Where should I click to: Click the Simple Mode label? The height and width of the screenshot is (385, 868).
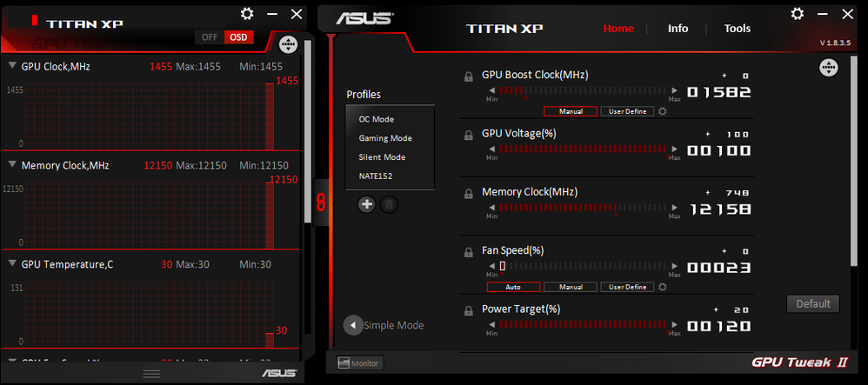pyautogui.click(x=394, y=325)
